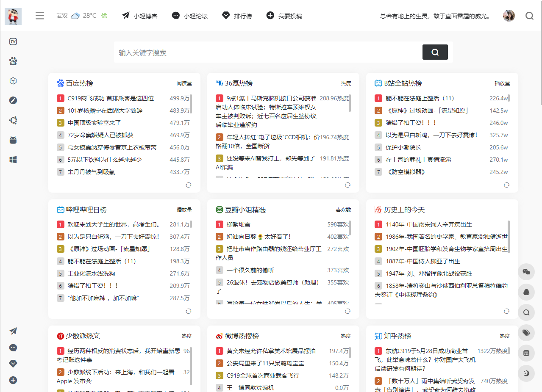
Task: Open "一个很久前的偷听" item
Action: (250, 270)
